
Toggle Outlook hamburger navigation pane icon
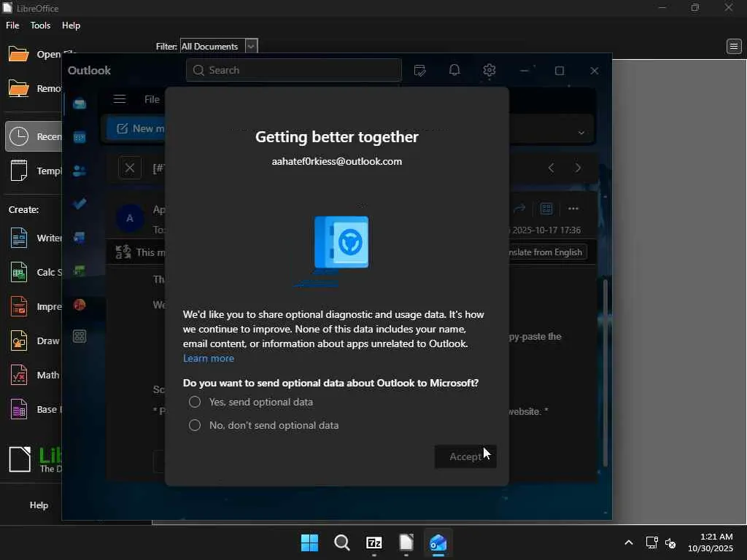click(120, 99)
